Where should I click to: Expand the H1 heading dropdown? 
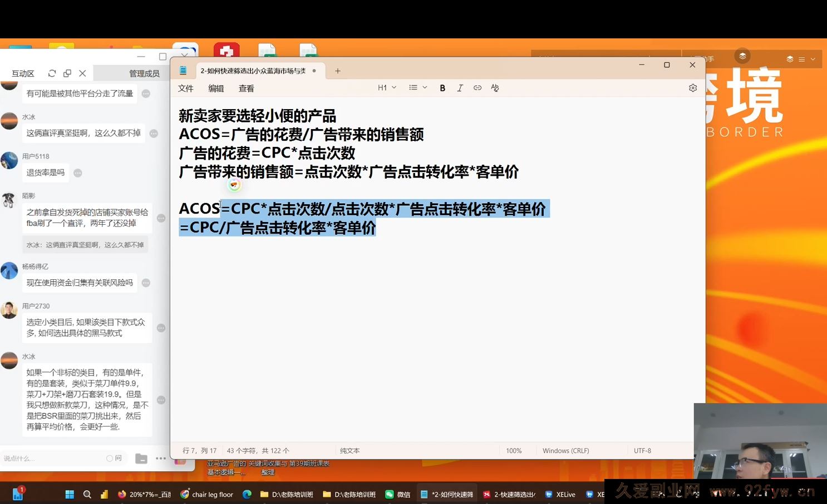point(387,88)
